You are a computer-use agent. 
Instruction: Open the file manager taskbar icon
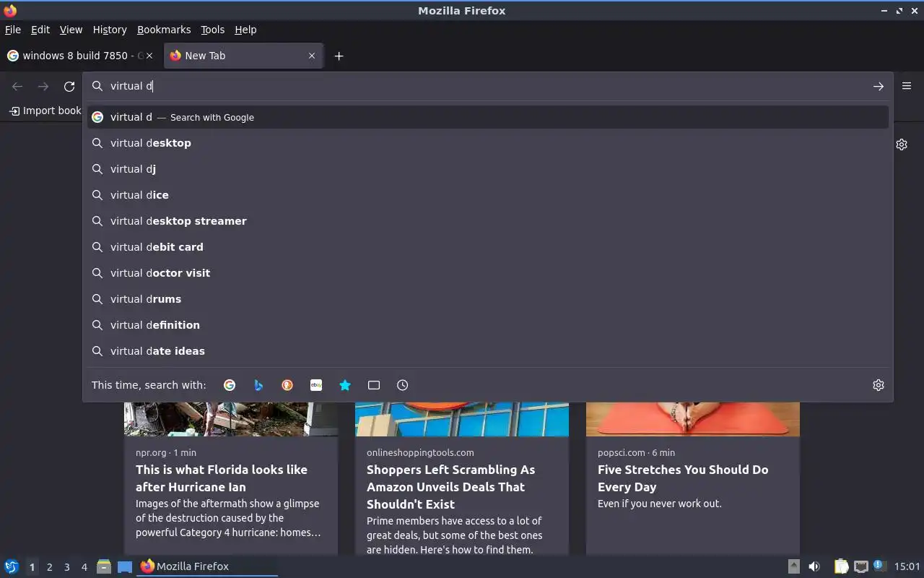click(104, 566)
